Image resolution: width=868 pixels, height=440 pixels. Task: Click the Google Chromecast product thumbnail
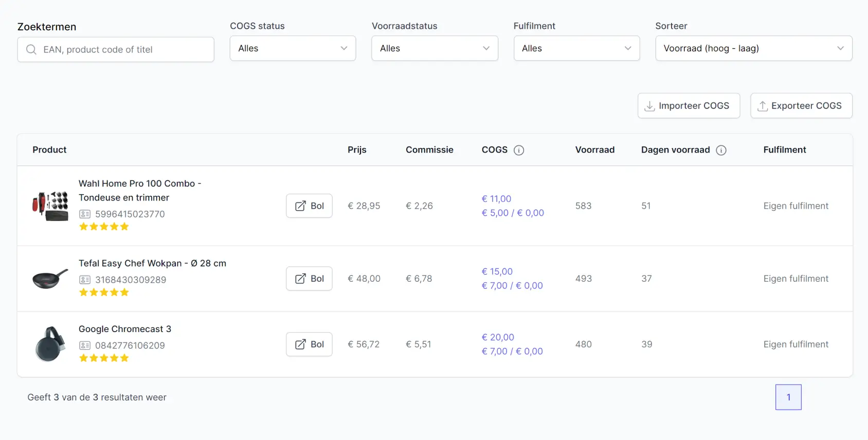pyautogui.click(x=50, y=344)
